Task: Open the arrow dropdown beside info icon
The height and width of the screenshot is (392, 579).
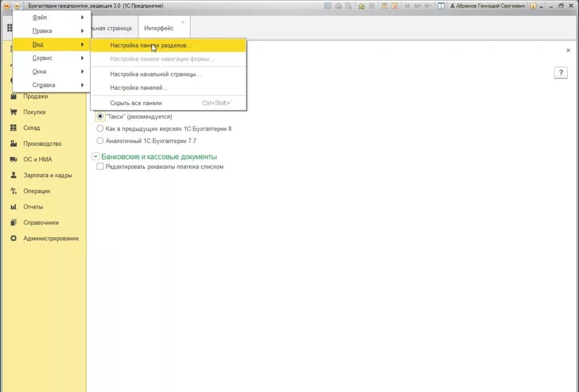Action: coord(541,7)
